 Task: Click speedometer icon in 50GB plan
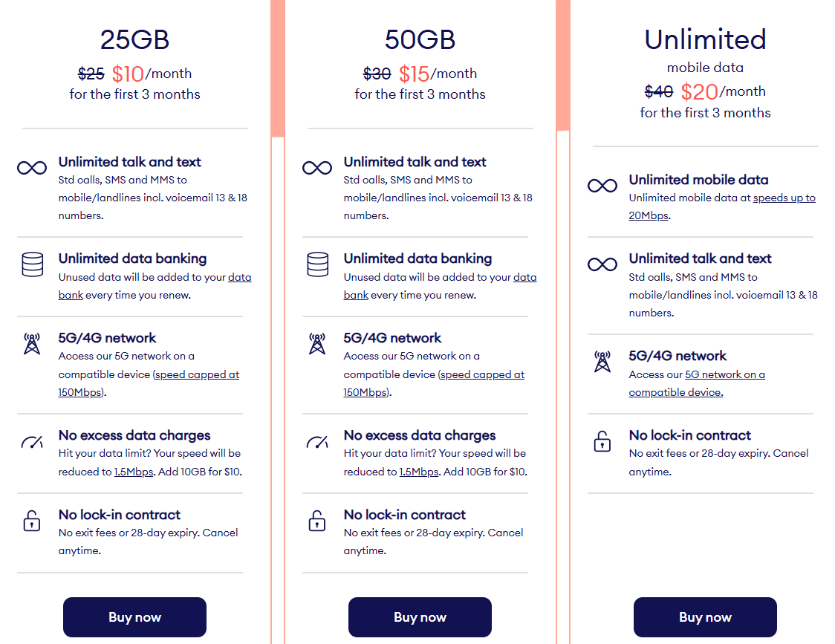(317, 443)
